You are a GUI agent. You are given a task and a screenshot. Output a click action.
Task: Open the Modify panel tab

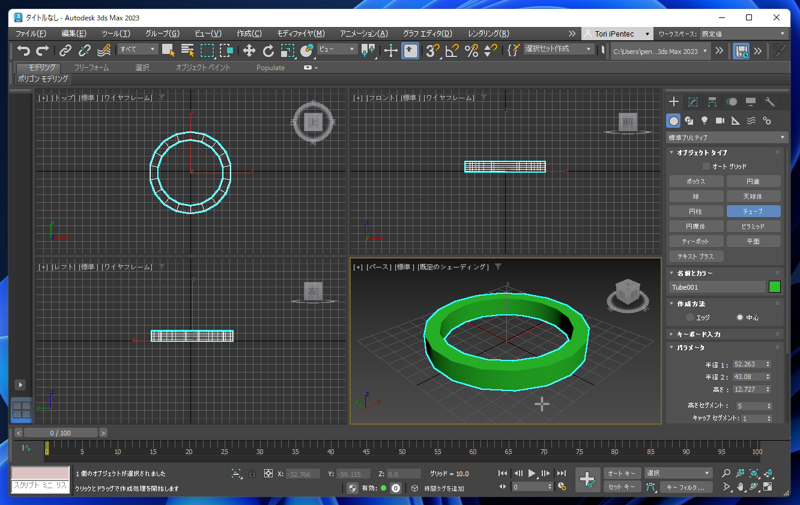693,102
